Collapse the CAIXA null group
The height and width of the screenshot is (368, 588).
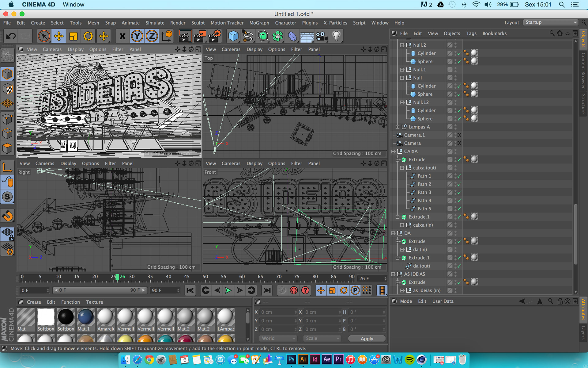[x=393, y=151]
